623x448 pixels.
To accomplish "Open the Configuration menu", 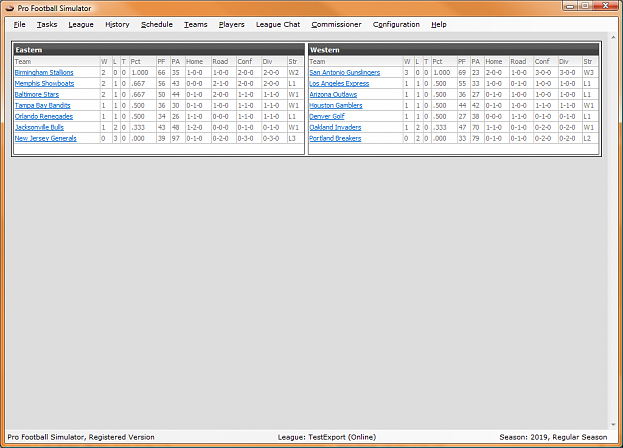I will coord(396,24).
